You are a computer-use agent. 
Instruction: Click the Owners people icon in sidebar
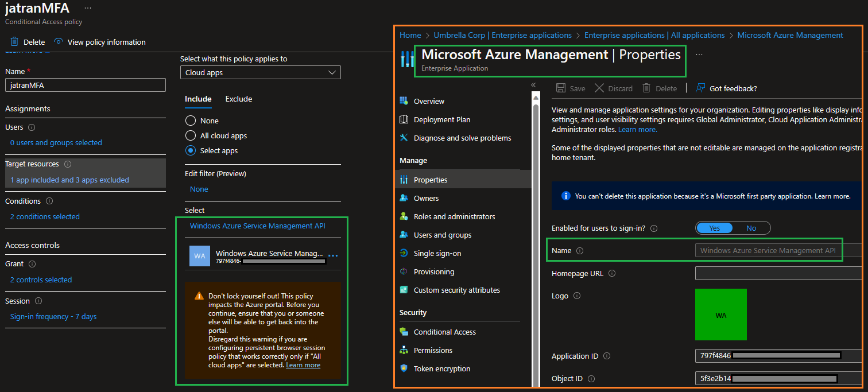click(x=404, y=198)
